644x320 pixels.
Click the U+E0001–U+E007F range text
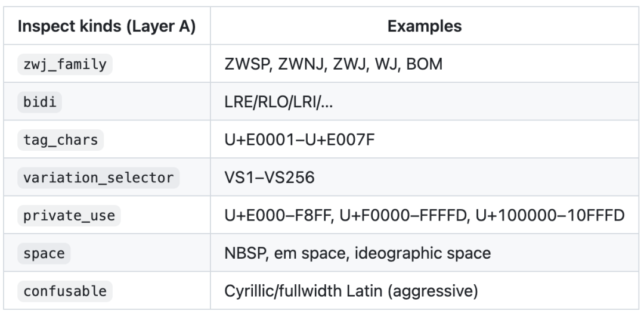299,140
